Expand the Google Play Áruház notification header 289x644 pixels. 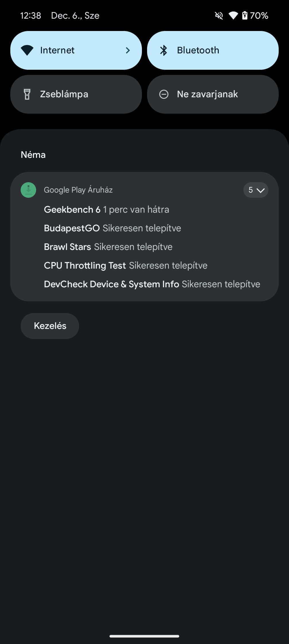coord(78,190)
